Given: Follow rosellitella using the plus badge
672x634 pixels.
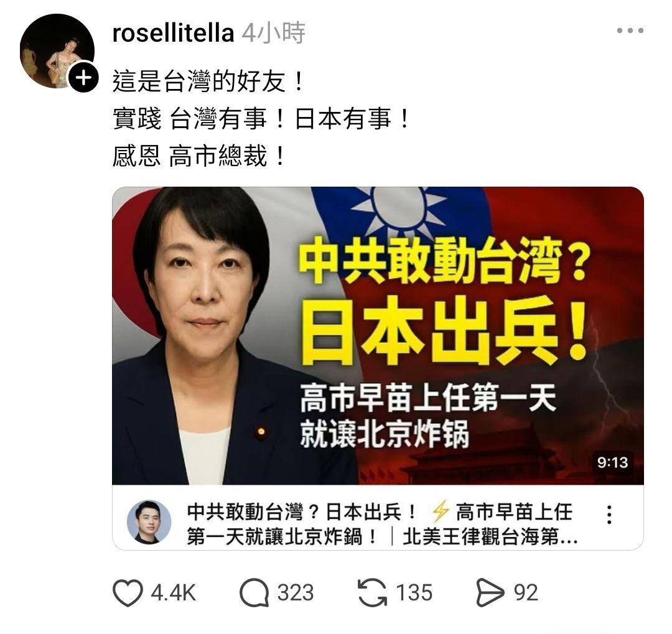Looking at the screenshot, I should [83, 78].
